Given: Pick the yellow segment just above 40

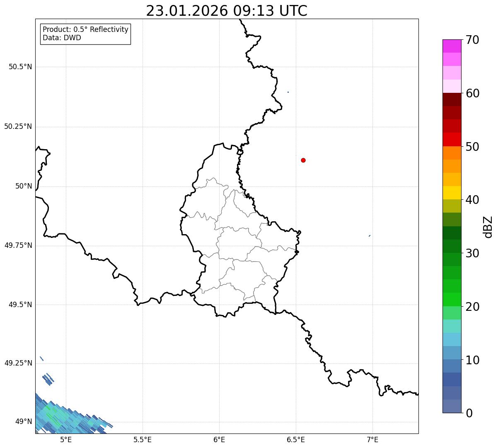Looking at the screenshot, I should click(x=452, y=193).
